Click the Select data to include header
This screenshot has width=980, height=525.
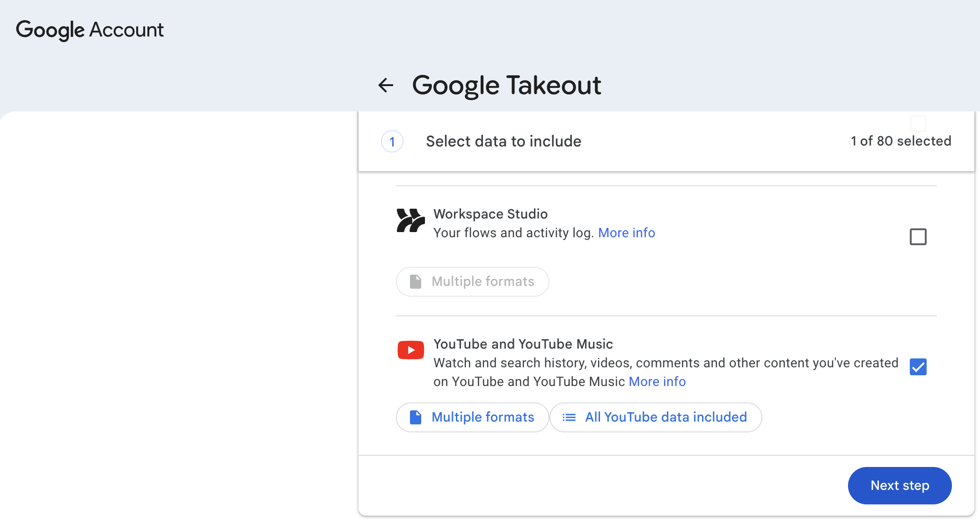click(503, 141)
